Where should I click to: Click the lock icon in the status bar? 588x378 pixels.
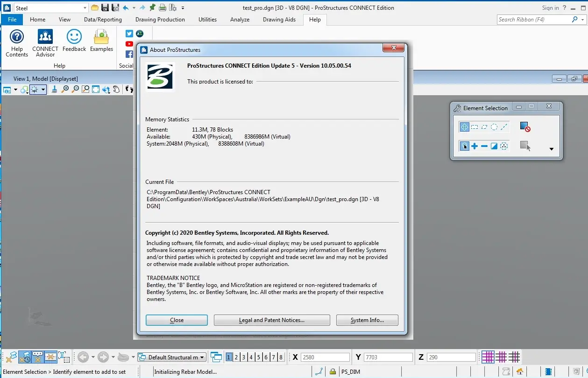(x=333, y=372)
